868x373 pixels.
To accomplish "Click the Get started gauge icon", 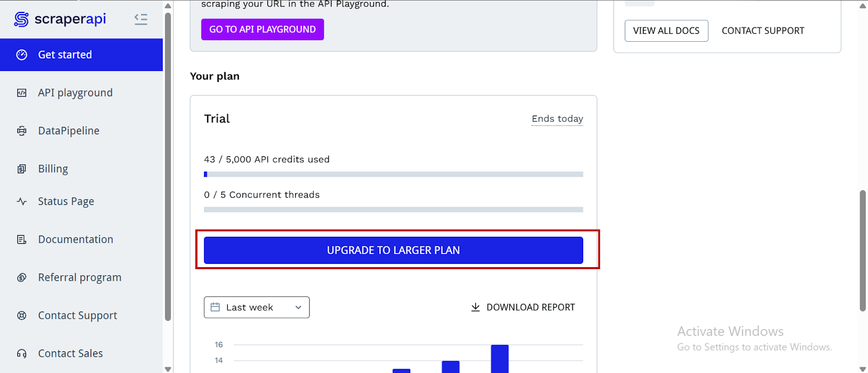I will tap(22, 55).
